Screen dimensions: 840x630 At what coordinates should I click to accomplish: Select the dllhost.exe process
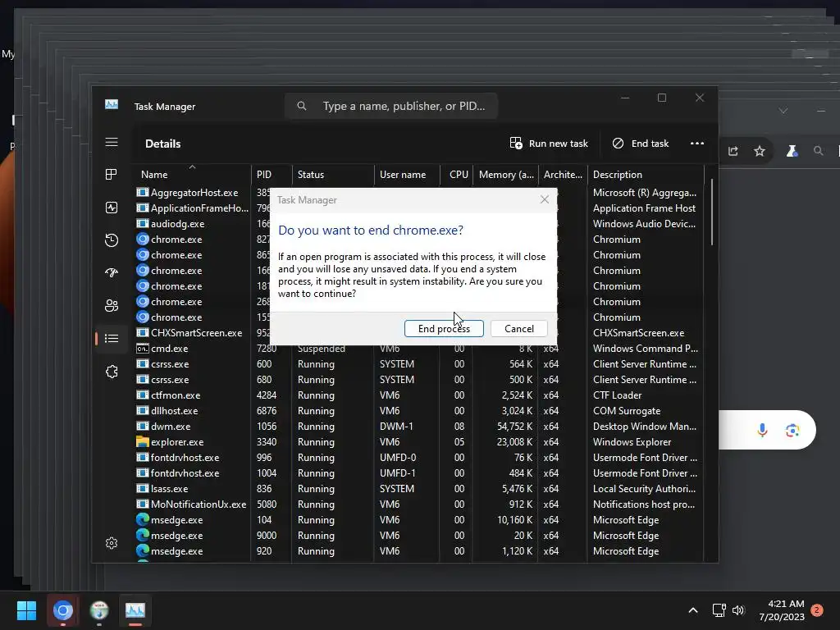click(418, 410)
